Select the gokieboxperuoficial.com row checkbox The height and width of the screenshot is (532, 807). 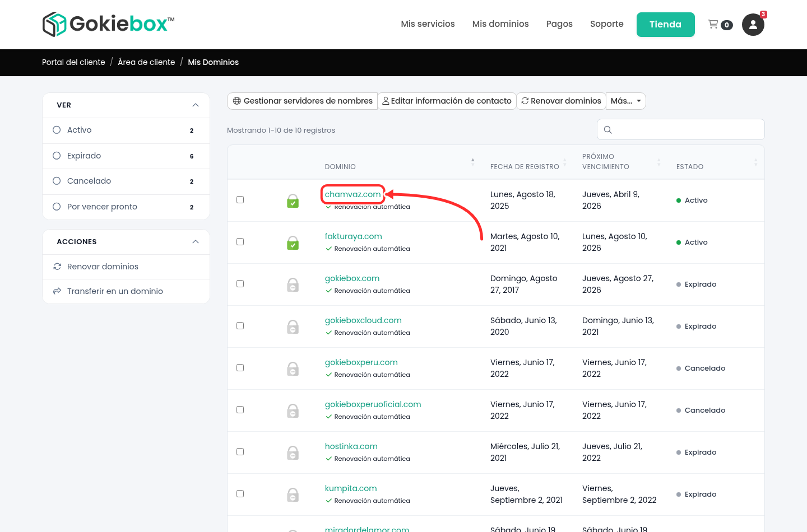240,410
